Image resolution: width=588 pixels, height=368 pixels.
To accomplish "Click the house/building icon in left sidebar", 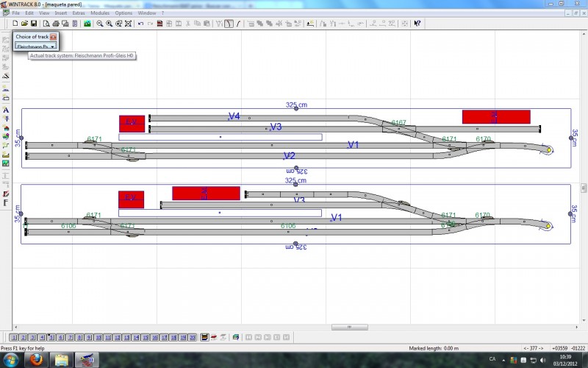I will [x=6, y=127].
